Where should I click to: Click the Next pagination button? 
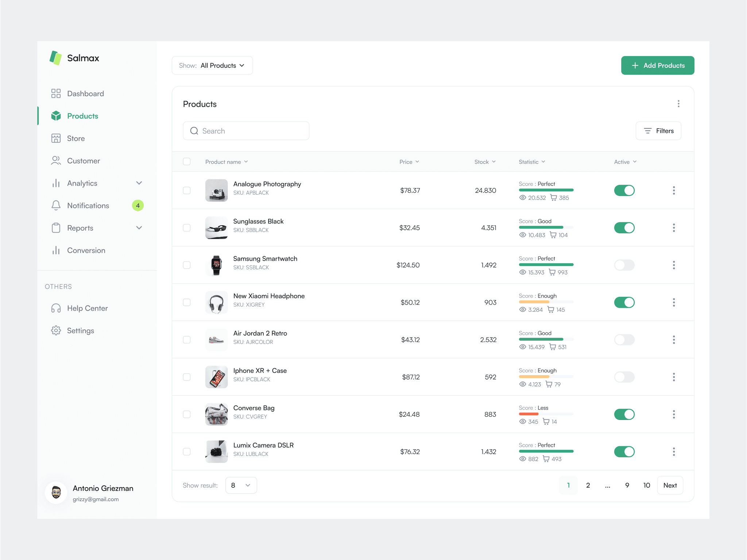[670, 485]
